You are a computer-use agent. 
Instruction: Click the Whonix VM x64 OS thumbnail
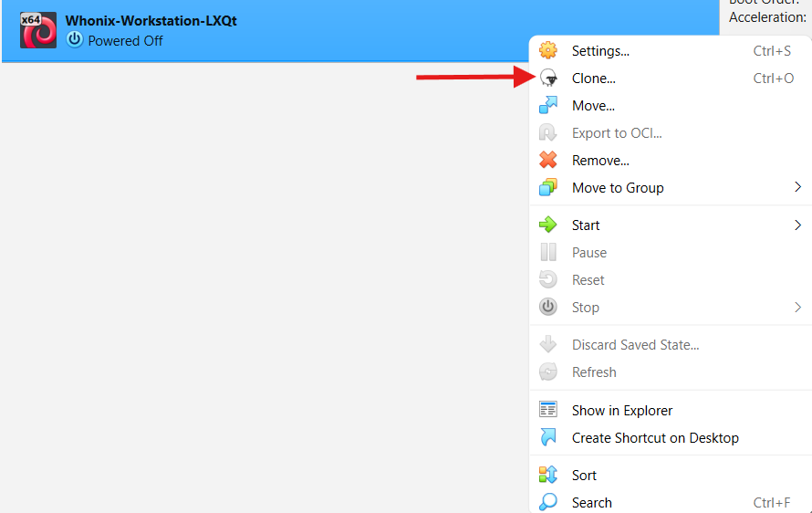point(38,30)
